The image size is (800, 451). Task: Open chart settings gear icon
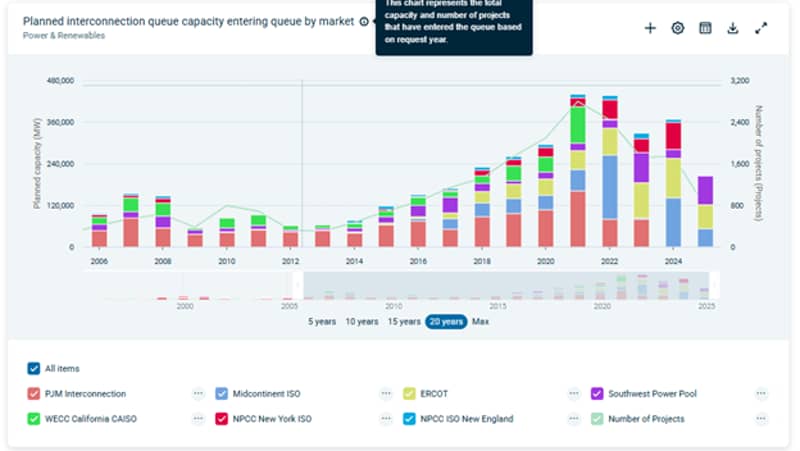678,28
